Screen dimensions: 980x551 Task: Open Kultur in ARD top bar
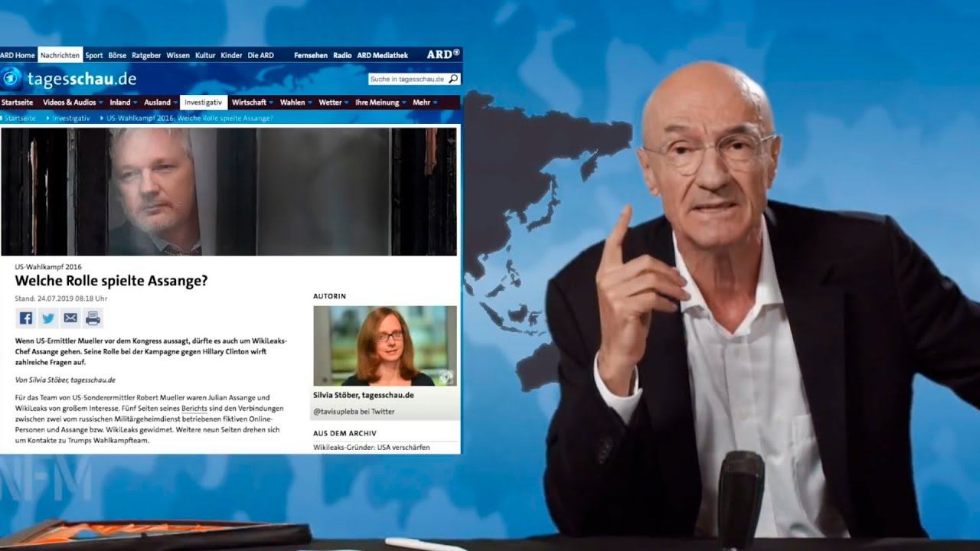(205, 56)
